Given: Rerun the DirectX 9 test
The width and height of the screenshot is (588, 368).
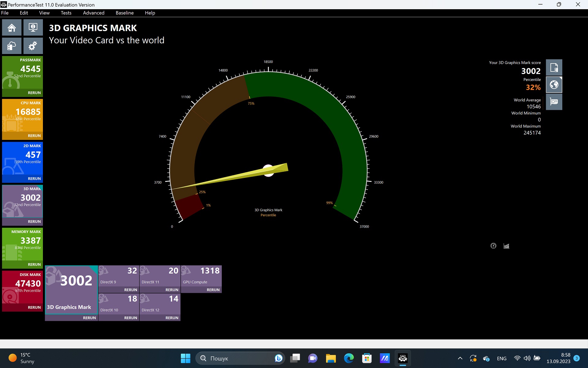Looking at the screenshot, I should pyautogui.click(x=131, y=290).
